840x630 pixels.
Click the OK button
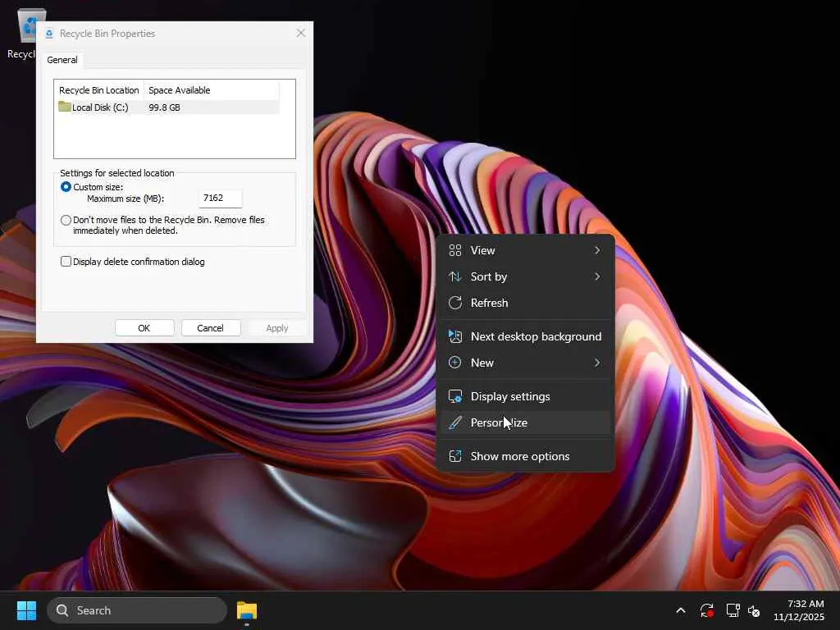coord(144,328)
